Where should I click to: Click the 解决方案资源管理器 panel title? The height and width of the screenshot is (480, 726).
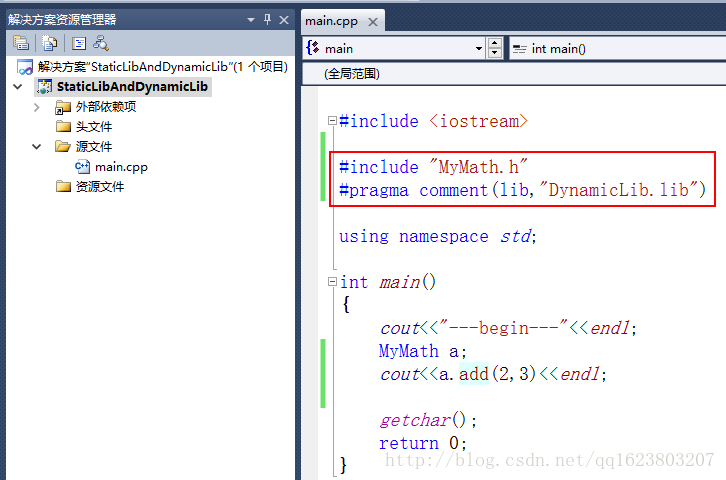[x=62, y=19]
